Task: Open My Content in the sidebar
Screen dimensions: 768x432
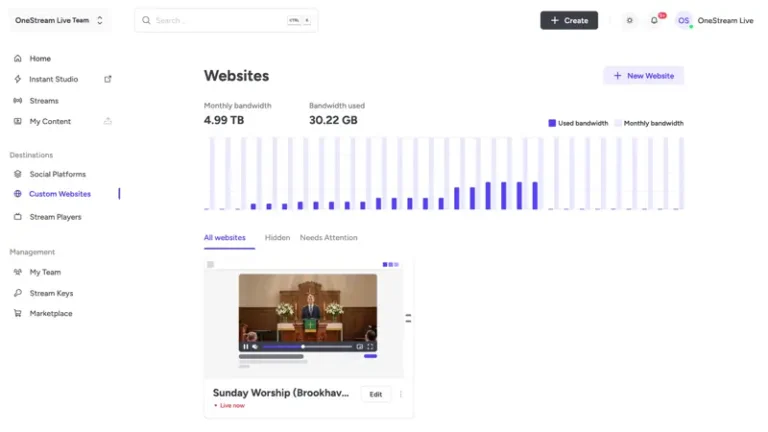Action: click(x=50, y=121)
